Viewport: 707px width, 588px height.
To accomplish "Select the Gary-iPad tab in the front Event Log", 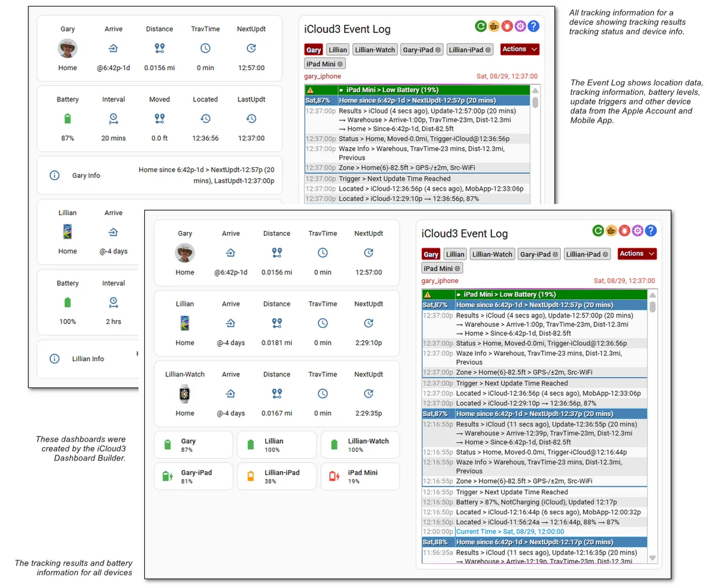I will pos(539,254).
